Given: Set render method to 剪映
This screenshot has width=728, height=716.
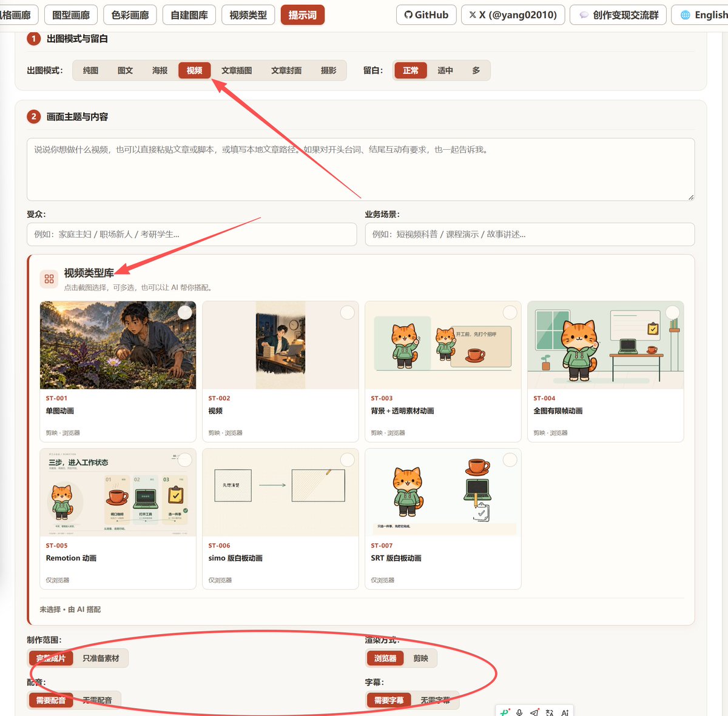Looking at the screenshot, I should 420,658.
